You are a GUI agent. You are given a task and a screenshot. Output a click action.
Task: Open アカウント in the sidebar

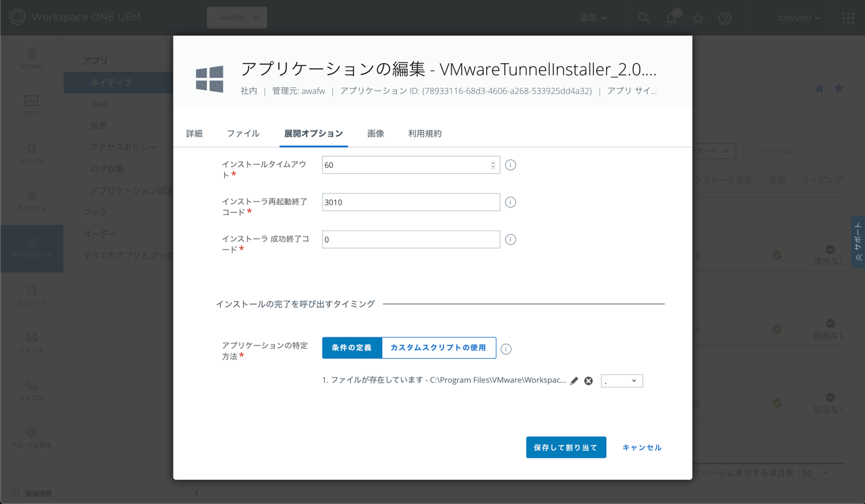[31, 201]
